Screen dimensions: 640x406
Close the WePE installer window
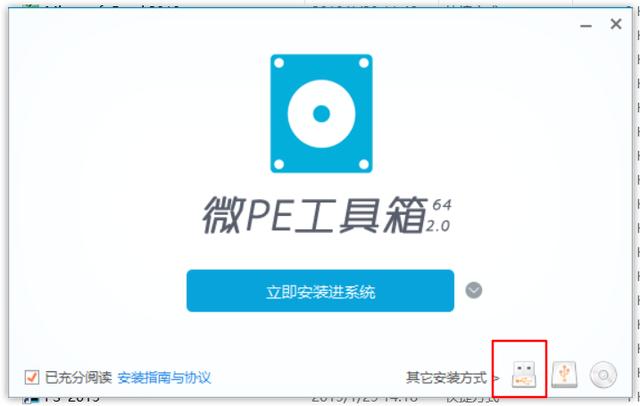[x=616, y=24]
